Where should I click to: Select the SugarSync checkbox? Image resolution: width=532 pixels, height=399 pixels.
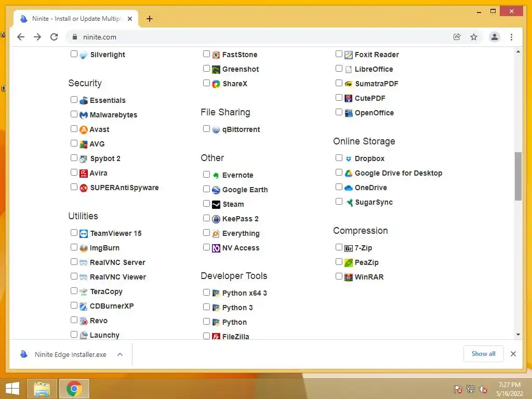tap(339, 202)
